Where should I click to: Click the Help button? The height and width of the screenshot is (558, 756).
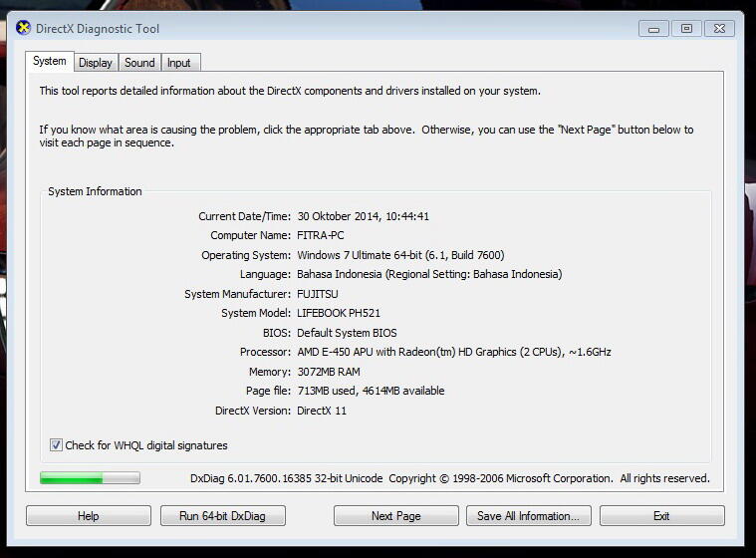[89, 515]
